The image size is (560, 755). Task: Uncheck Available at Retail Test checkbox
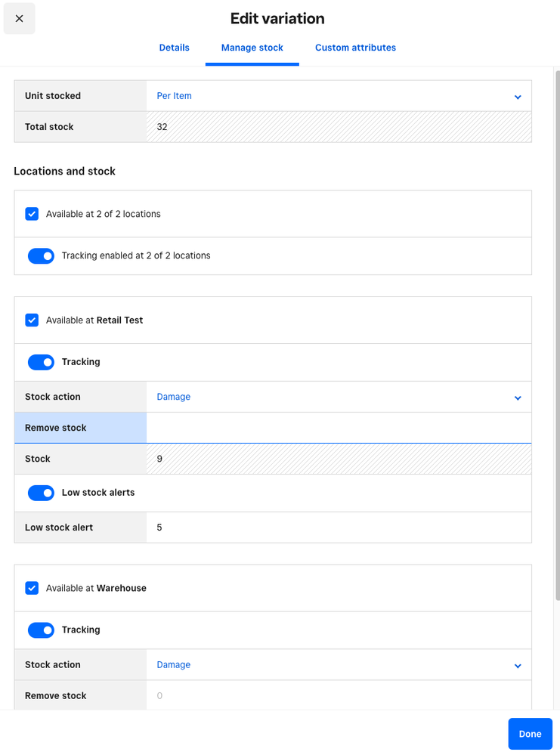coord(32,320)
